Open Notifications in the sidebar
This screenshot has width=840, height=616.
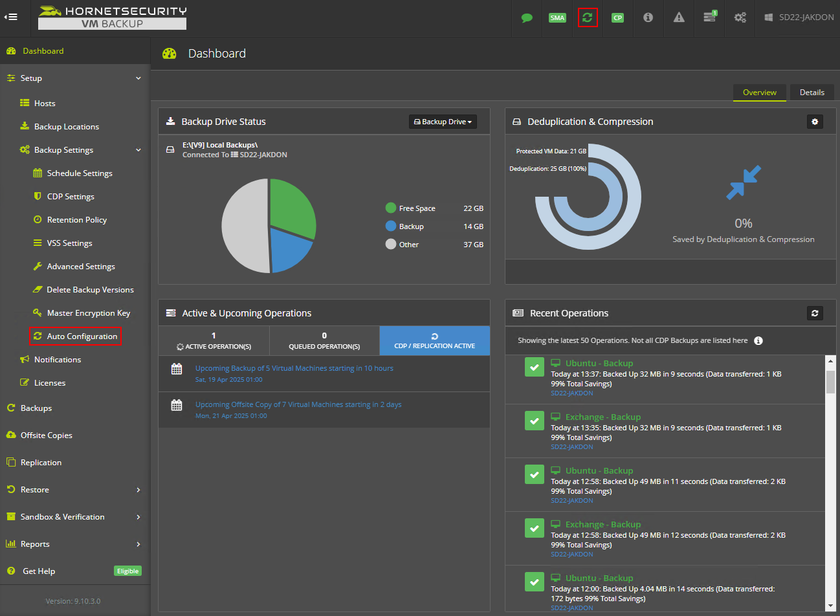(58, 360)
